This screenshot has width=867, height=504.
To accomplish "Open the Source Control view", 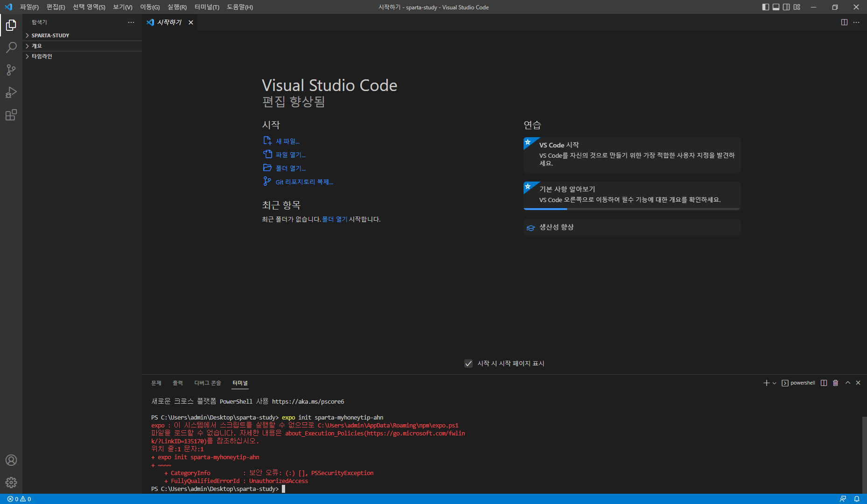I will pyautogui.click(x=11, y=70).
